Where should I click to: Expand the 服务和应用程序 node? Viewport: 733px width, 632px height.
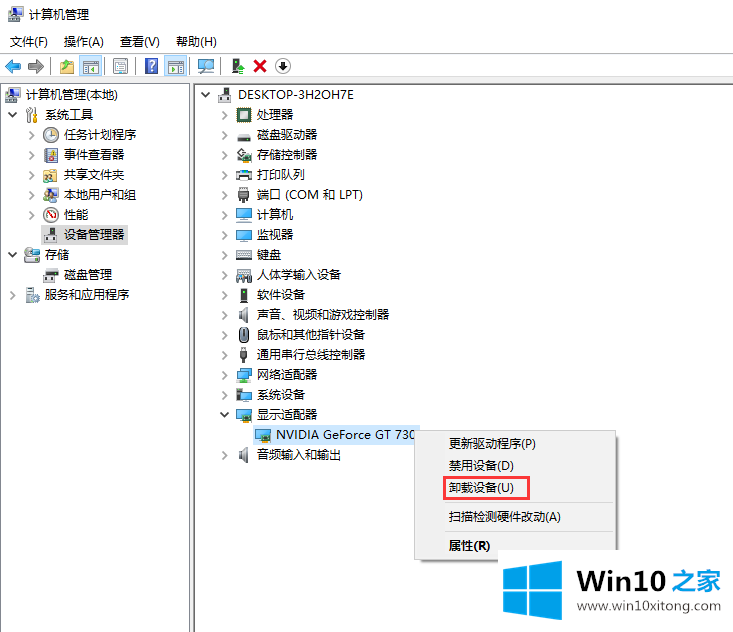click(13, 295)
